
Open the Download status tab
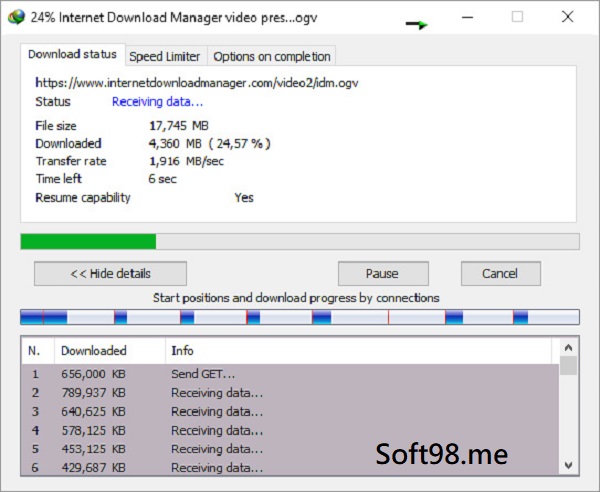(x=72, y=54)
